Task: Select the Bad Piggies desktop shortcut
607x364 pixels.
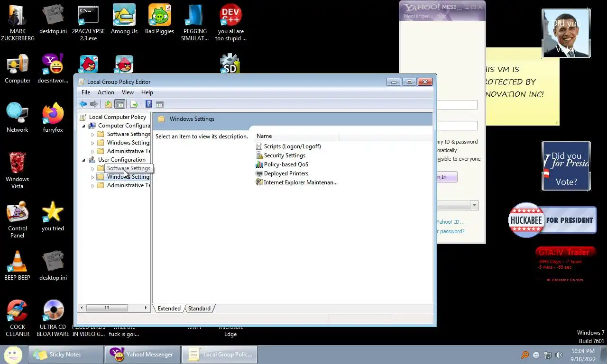Action: click(159, 20)
